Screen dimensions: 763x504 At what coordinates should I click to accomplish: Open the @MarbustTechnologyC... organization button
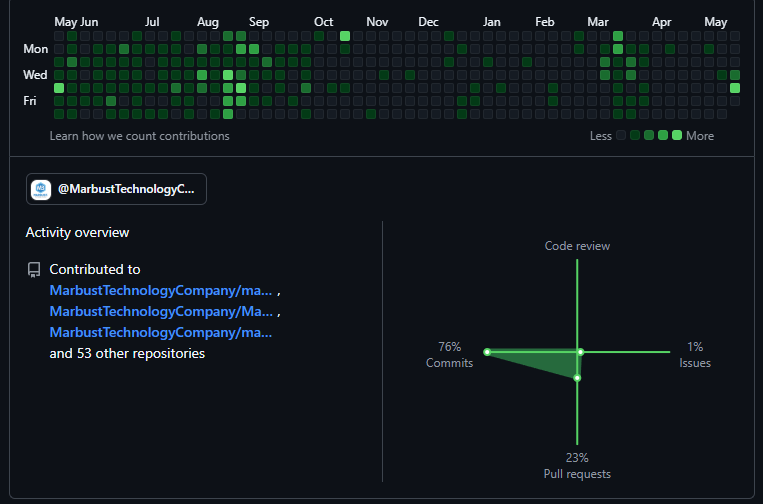tap(116, 189)
